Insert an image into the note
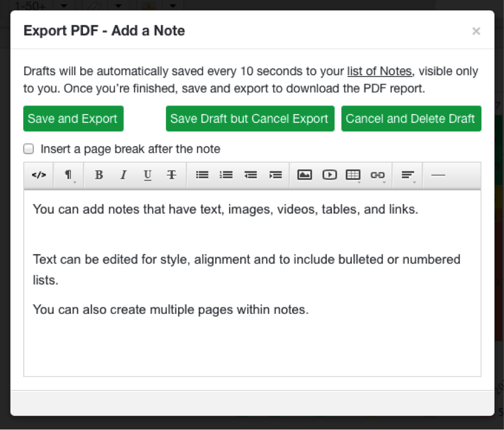 click(304, 175)
